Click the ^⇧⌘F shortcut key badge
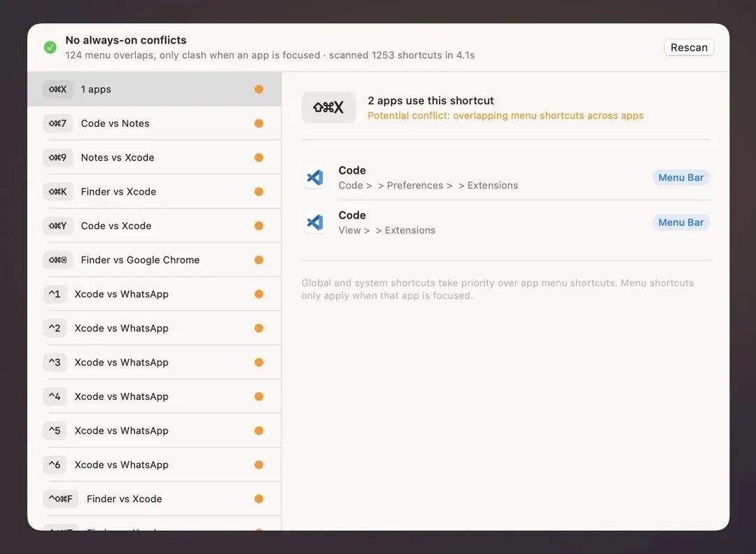Viewport: 756px width, 554px height. (61, 499)
